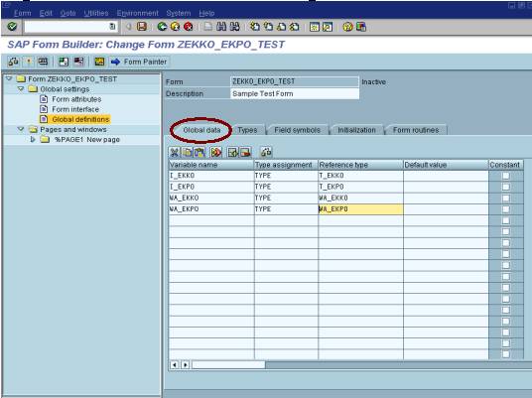Switch to the Form routines tab
The image size is (532, 398).
coord(416,130)
